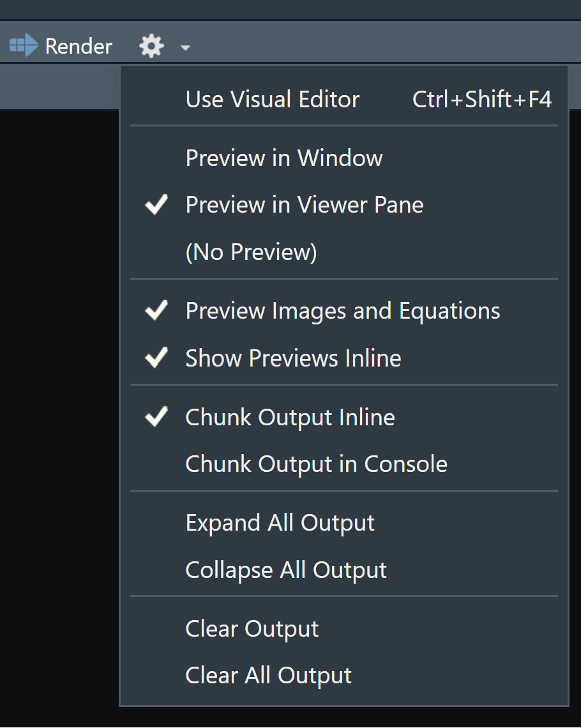Click the gear settings icon
This screenshot has width=581, height=728.
click(152, 46)
